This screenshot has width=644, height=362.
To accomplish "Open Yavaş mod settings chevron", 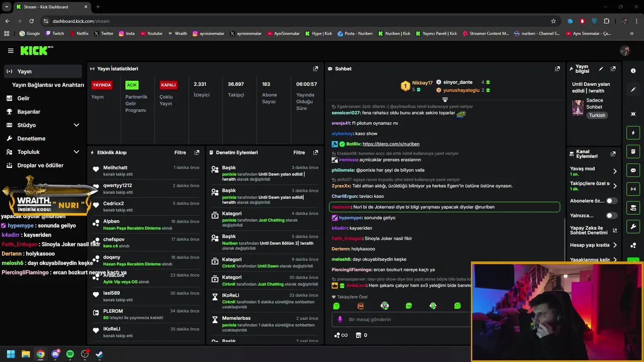I will (615, 171).
